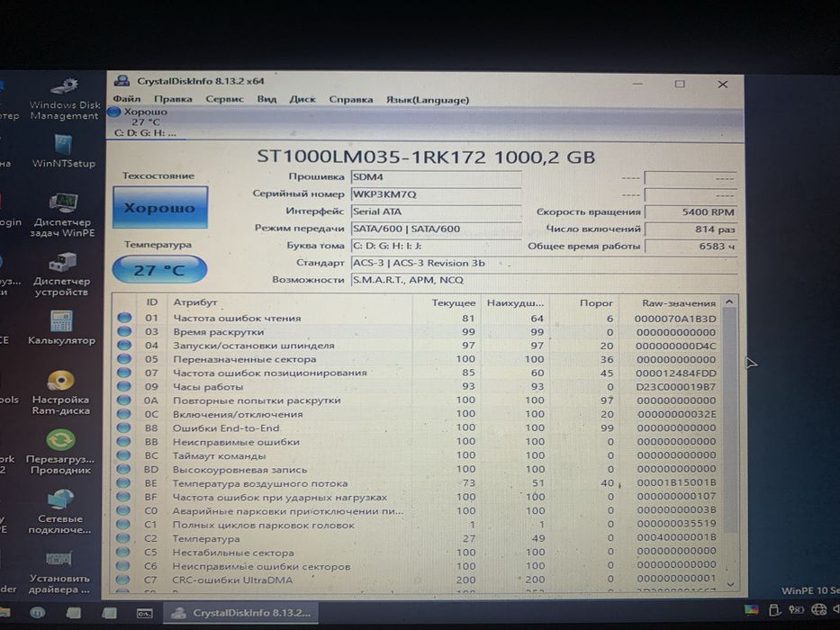Open Диспетчер устройств desktop icon
Screen dimensions: 840x630
[61, 275]
